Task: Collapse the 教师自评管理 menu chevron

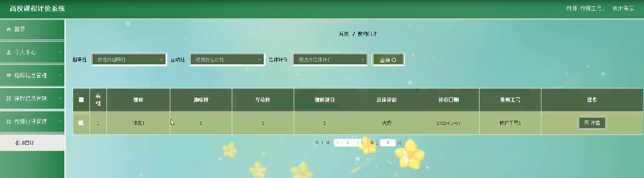Action: [60, 121]
